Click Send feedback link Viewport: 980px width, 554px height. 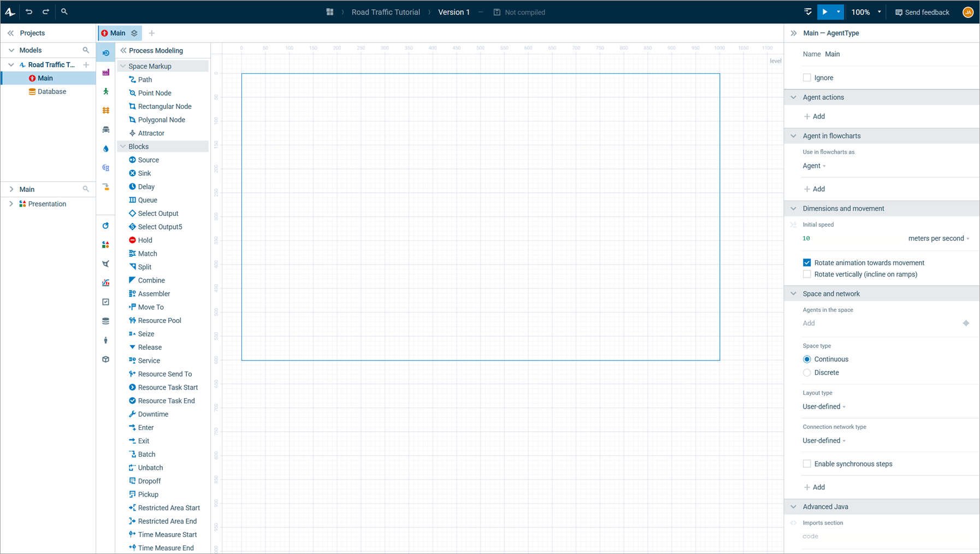pyautogui.click(x=922, y=12)
